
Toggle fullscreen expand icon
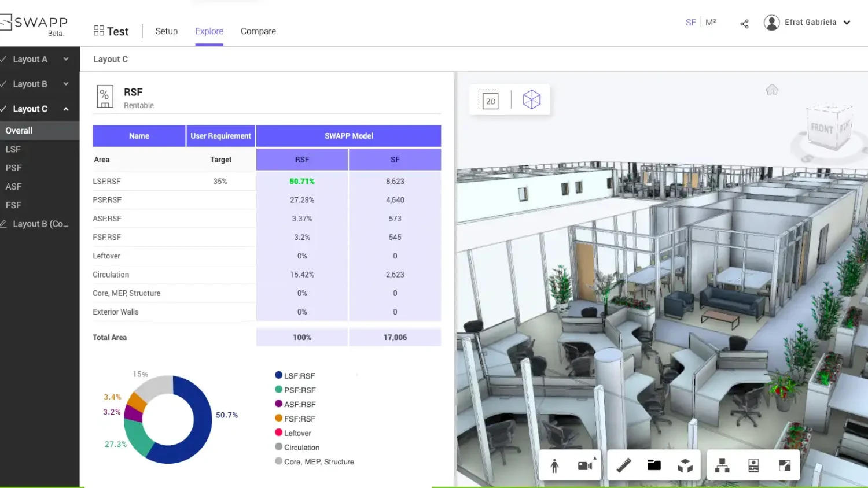[x=785, y=465]
